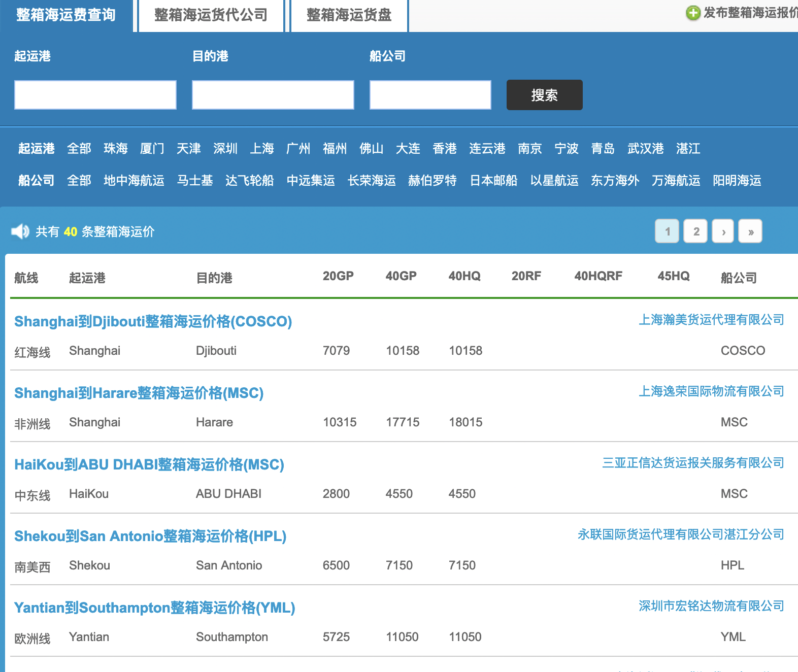Click the green plus publish-quote icon
798x672 pixels.
[693, 13]
